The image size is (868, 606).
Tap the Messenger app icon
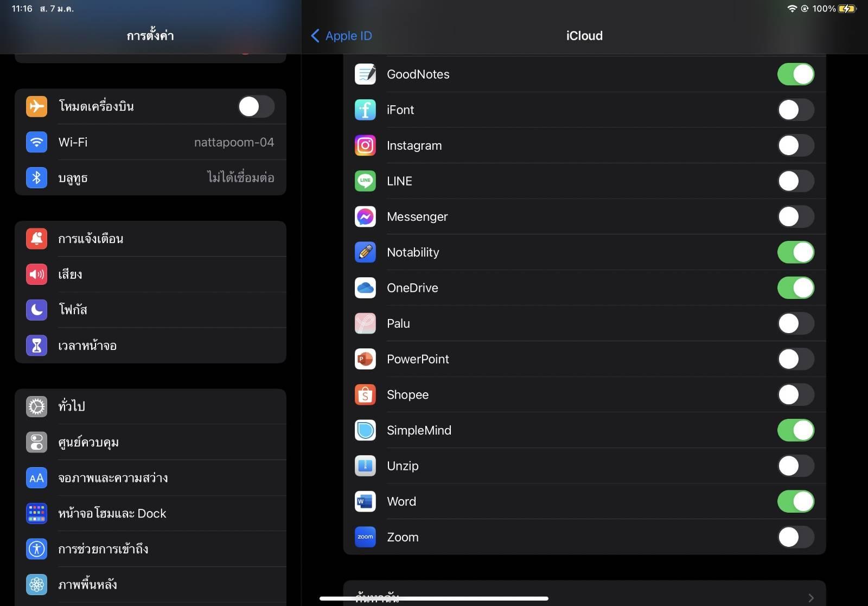pyautogui.click(x=365, y=216)
